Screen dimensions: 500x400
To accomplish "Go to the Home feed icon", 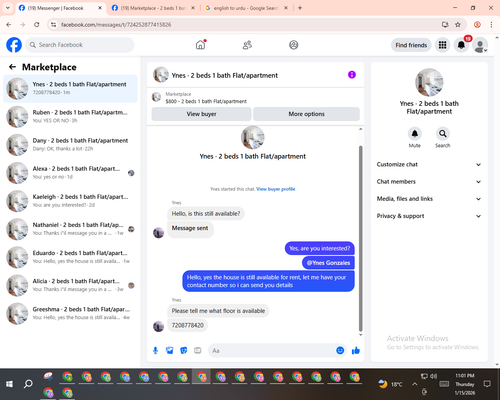I will coord(200,45).
